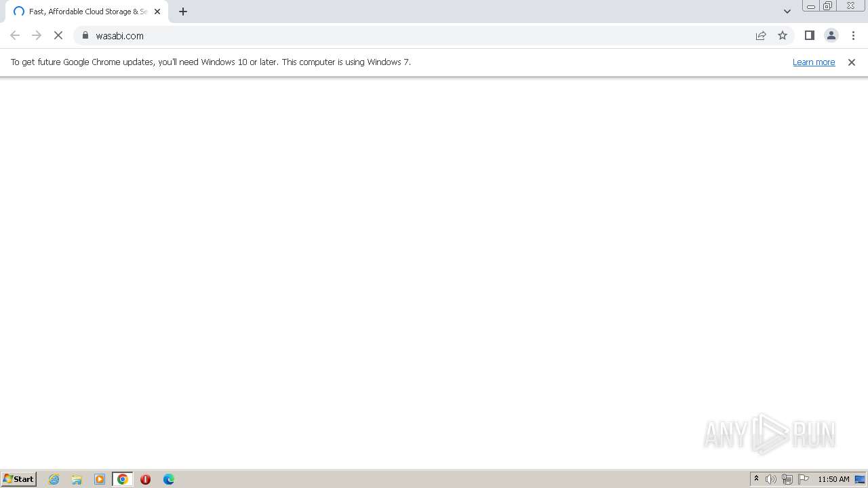The image size is (868, 488).
Task: Select the Fast, Affordable Cloud Storage tab
Action: 87,12
